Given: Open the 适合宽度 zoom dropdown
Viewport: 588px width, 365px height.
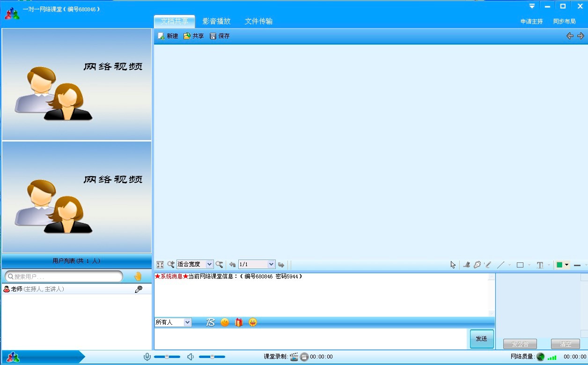Looking at the screenshot, I should [x=209, y=265].
